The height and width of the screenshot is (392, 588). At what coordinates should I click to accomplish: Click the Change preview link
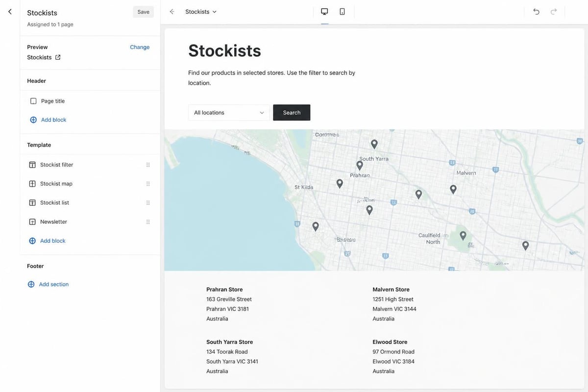pyautogui.click(x=140, y=47)
